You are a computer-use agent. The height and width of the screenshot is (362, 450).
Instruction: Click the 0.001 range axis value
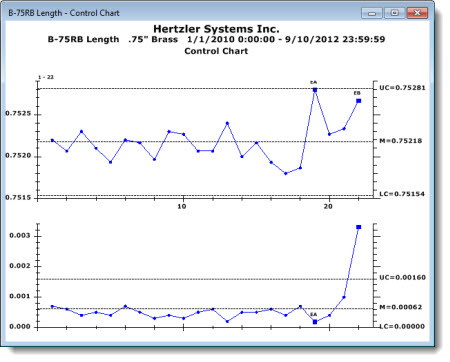(20, 296)
